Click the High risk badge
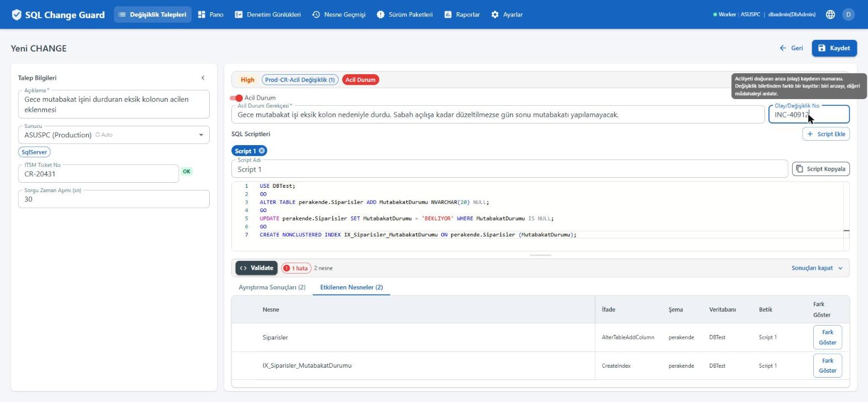Screen dimensions: 868x402 tap(247, 80)
